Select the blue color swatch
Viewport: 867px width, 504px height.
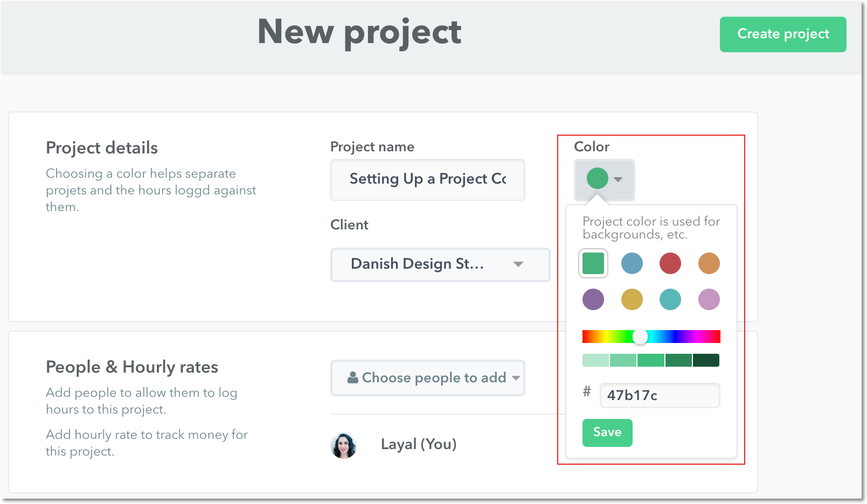click(x=632, y=263)
